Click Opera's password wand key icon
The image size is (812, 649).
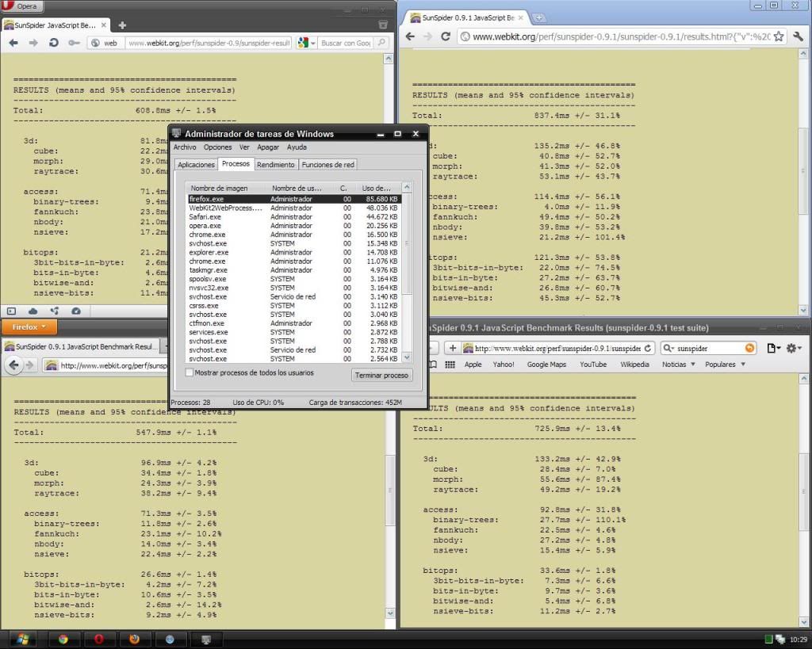(x=74, y=43)
